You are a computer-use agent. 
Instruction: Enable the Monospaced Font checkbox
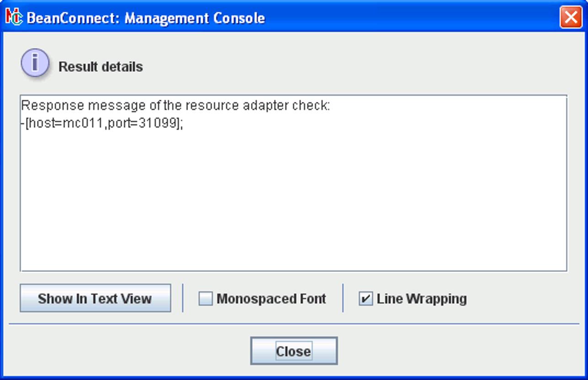206,299
